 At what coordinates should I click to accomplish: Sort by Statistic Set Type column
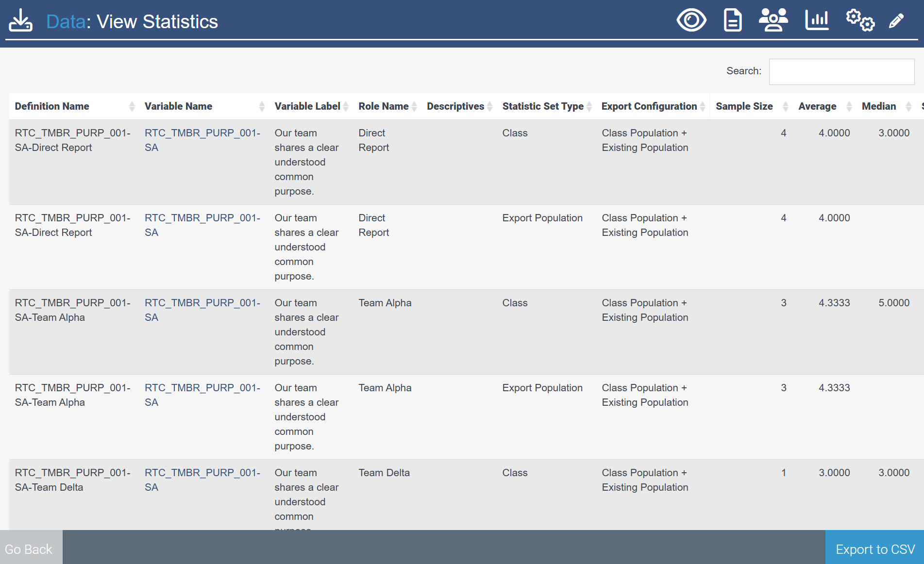pyautogui.click(x=542, y=106)
